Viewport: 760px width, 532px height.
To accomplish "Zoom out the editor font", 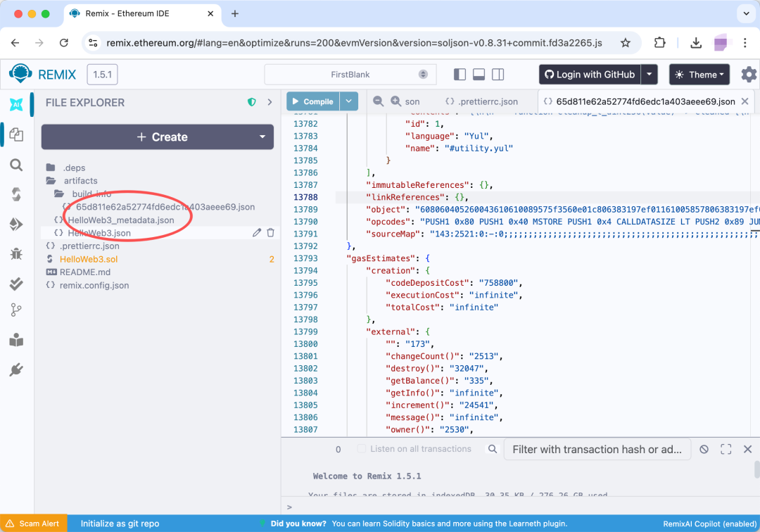I will coord(378,101).
